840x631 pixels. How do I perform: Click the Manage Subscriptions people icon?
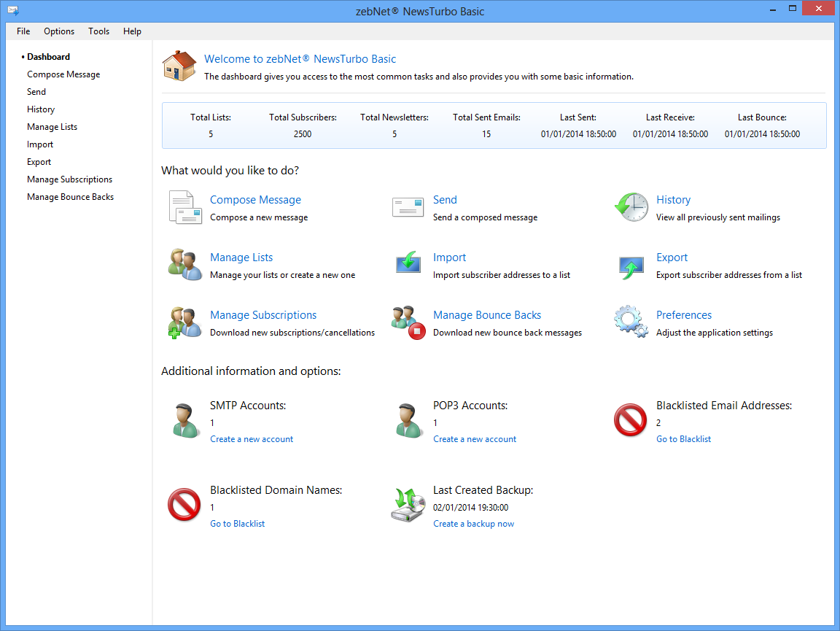pos(184,322)
